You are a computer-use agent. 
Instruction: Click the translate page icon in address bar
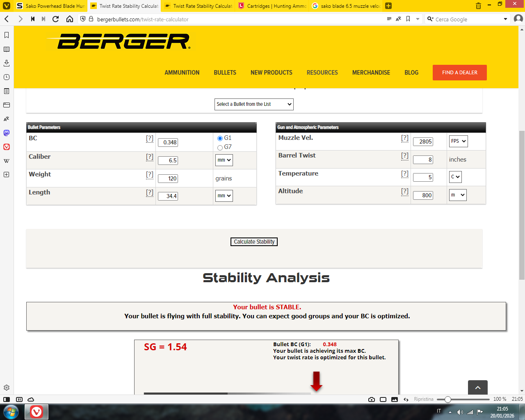[398, 19]
